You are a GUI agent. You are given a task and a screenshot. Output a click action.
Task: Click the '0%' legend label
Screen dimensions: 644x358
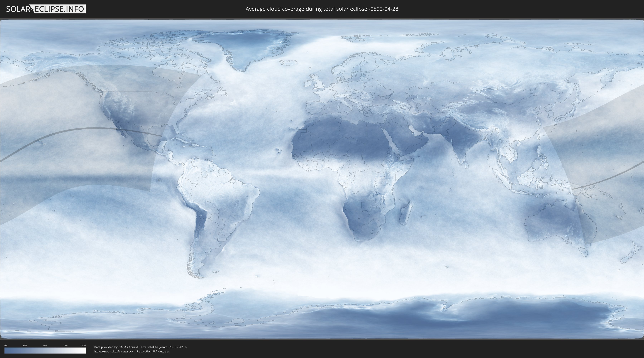[6, 345]
